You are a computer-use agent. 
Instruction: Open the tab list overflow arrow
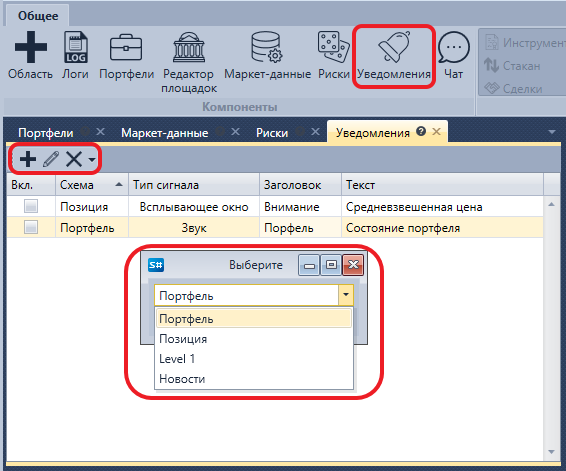click(552, 132)
